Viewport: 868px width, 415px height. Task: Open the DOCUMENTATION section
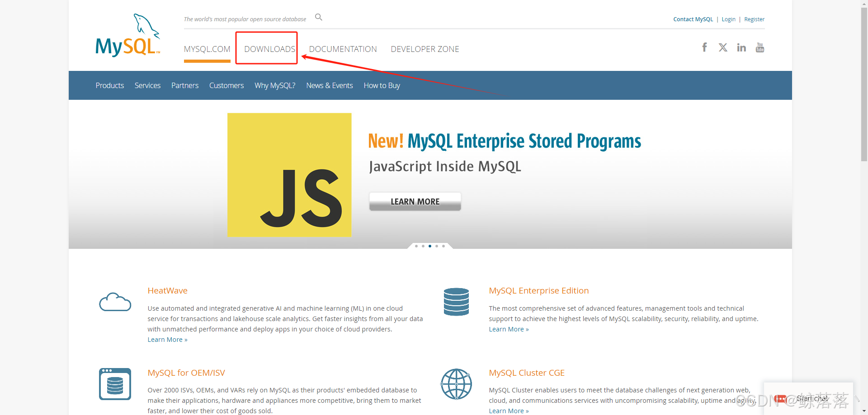point(343,49)
